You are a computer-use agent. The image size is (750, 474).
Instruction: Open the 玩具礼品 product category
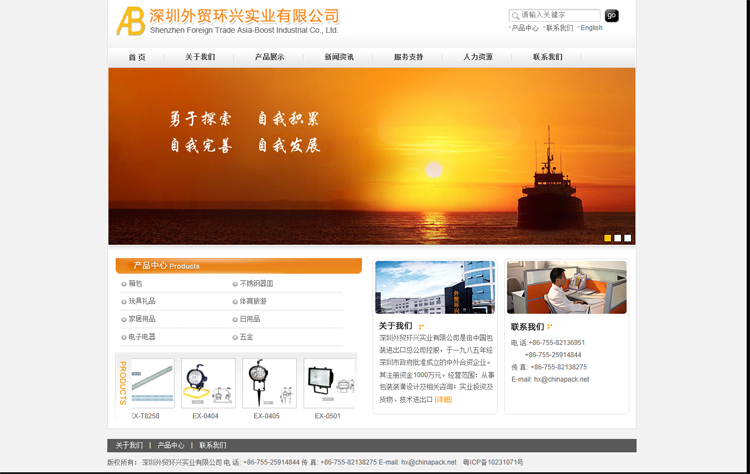[x=142, y=301]
